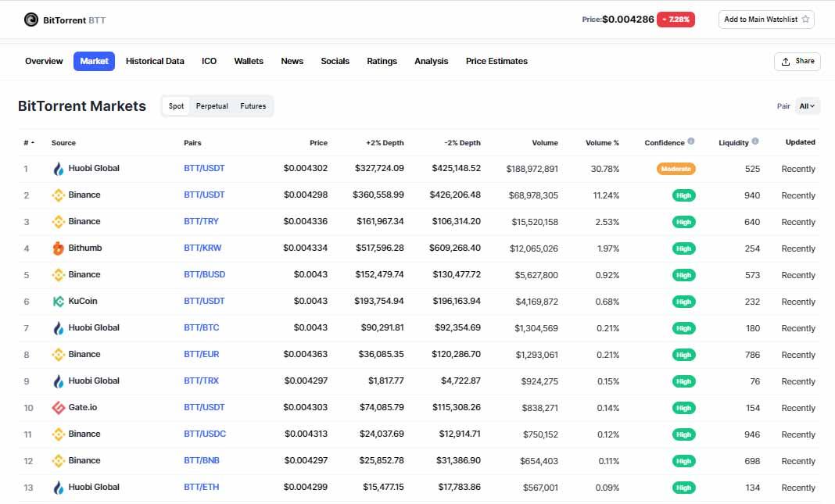835x504 pixels.
Task: Sort by the Updated column header
Action: 801,142
